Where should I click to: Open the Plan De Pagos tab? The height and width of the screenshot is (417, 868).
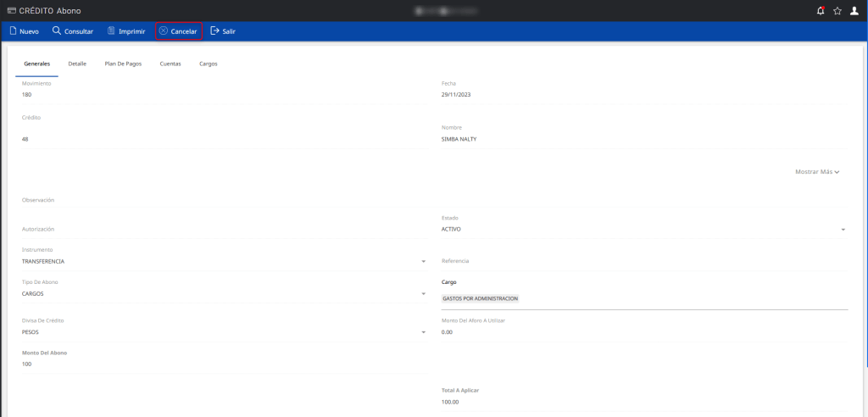pyautogui.click(x=123, y=64)
